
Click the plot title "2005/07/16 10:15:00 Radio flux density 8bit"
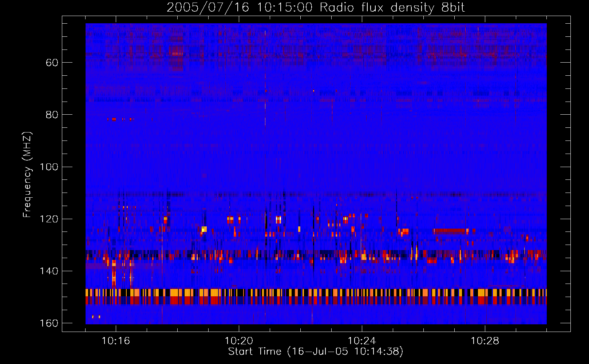pyautogui.click(x=316, y=8)
